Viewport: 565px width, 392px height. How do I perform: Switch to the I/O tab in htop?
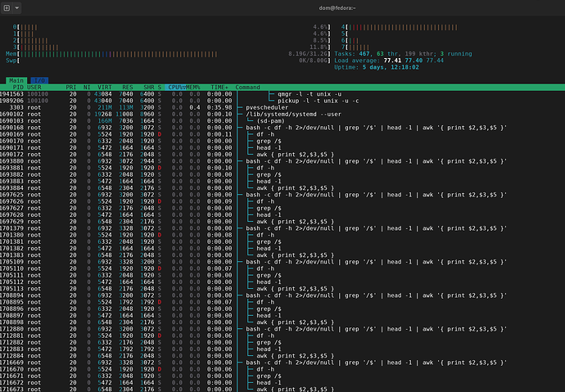(39, 81)
